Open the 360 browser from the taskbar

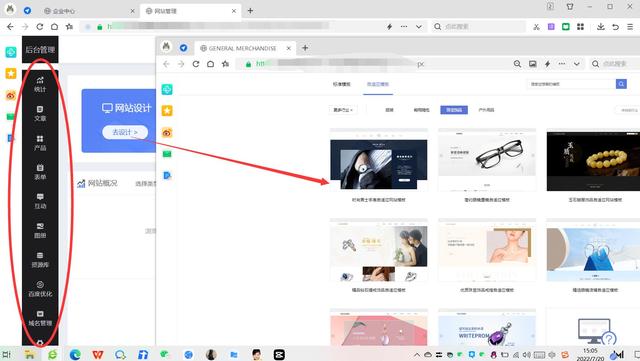click(52, 354)
